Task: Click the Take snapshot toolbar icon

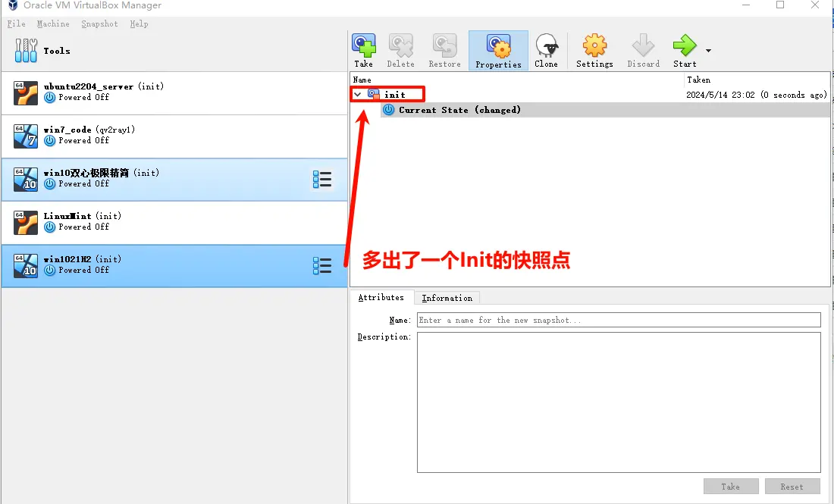Action: (364, 45)
